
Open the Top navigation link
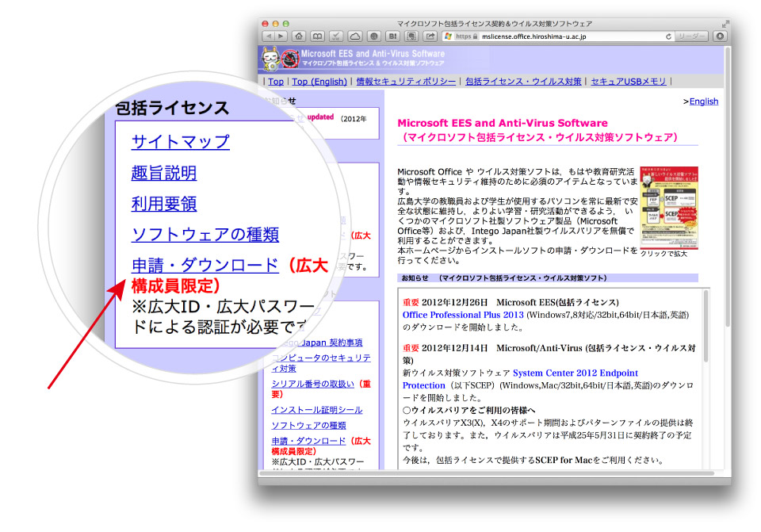(276, 82)
